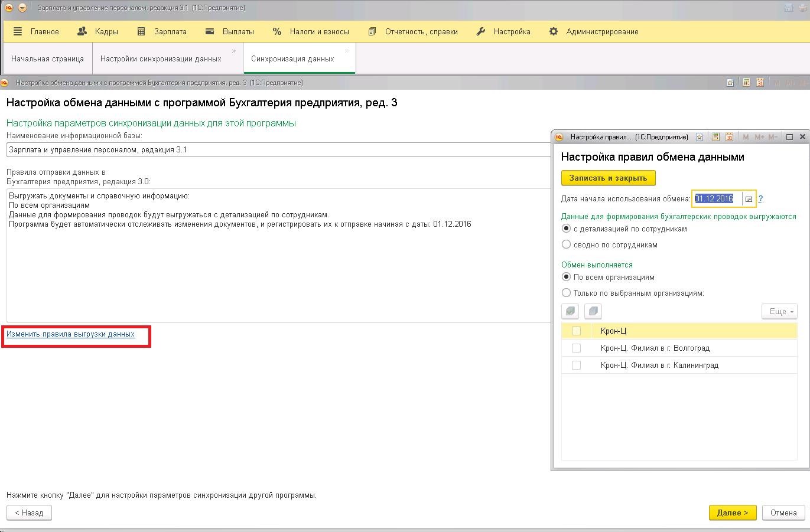This screenshot has height=532, width=810.
Task: Click the M memory button in dialog title bar
Action: tap(746, 137)
